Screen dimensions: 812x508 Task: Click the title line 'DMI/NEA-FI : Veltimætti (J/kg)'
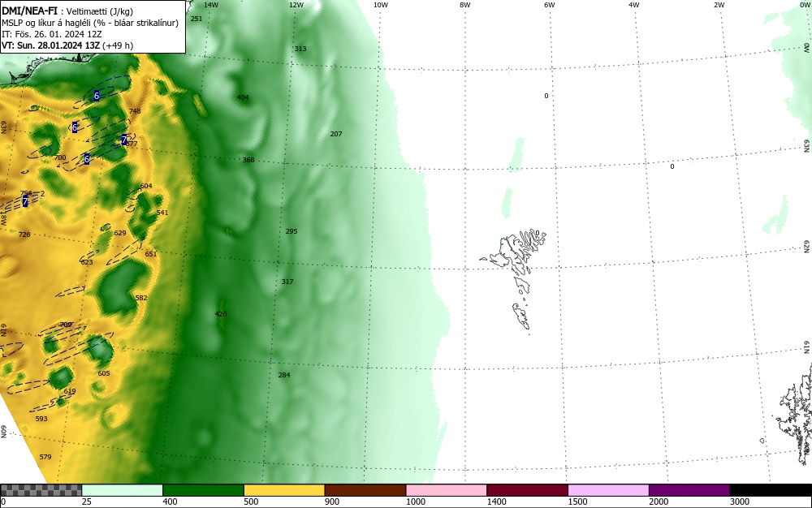pos(67,11)
